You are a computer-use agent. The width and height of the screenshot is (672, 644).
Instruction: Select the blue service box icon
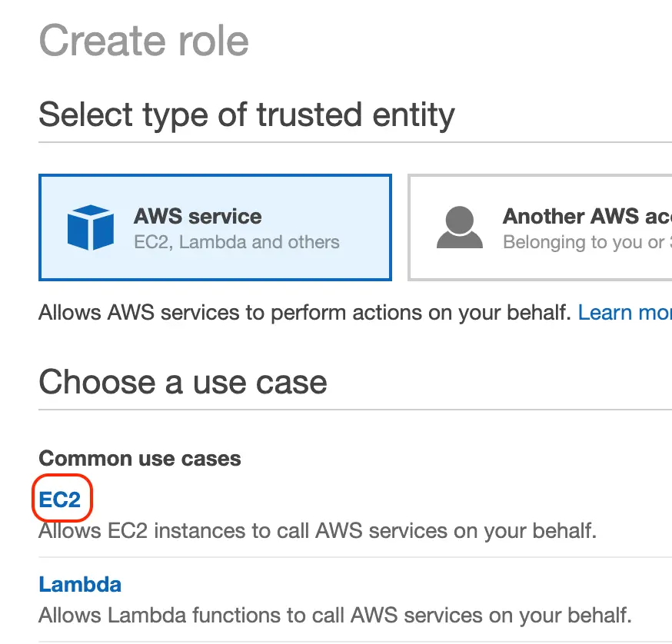pyautogui.click(x=91, y=227)
